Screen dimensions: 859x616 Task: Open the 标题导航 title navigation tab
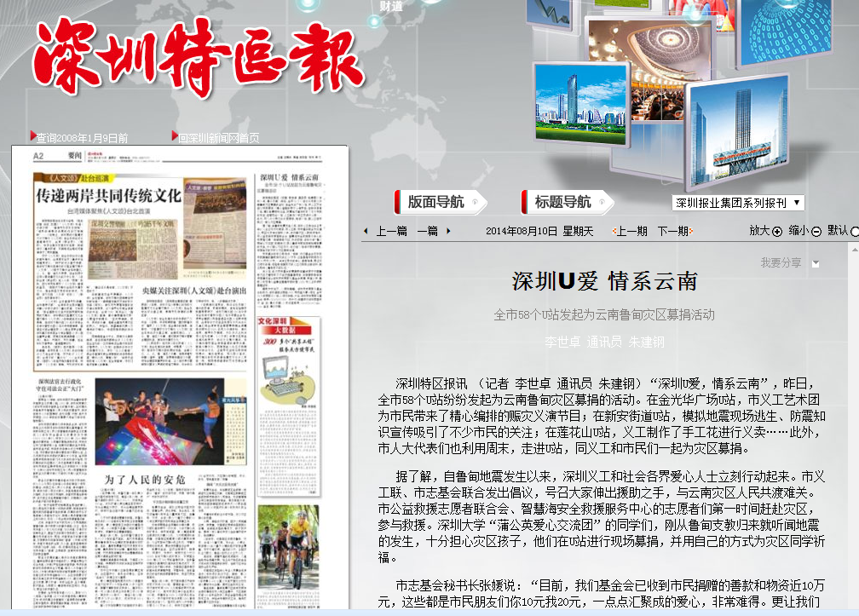tap(563, 202)
